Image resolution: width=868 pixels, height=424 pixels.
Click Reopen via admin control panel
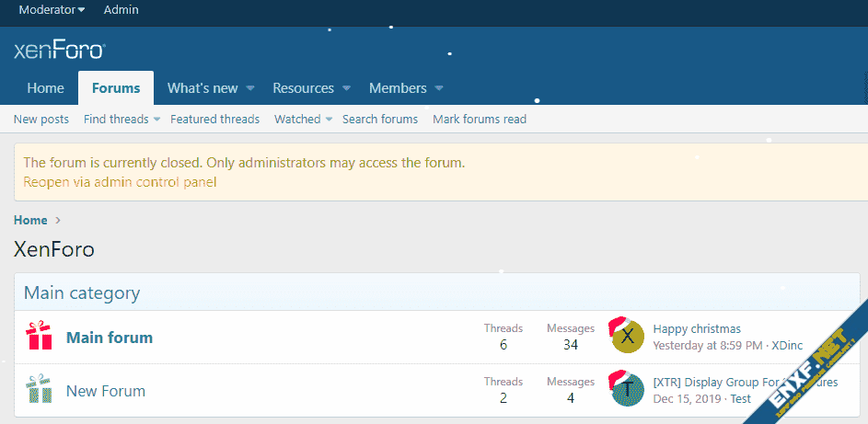[x=120, y=182]
